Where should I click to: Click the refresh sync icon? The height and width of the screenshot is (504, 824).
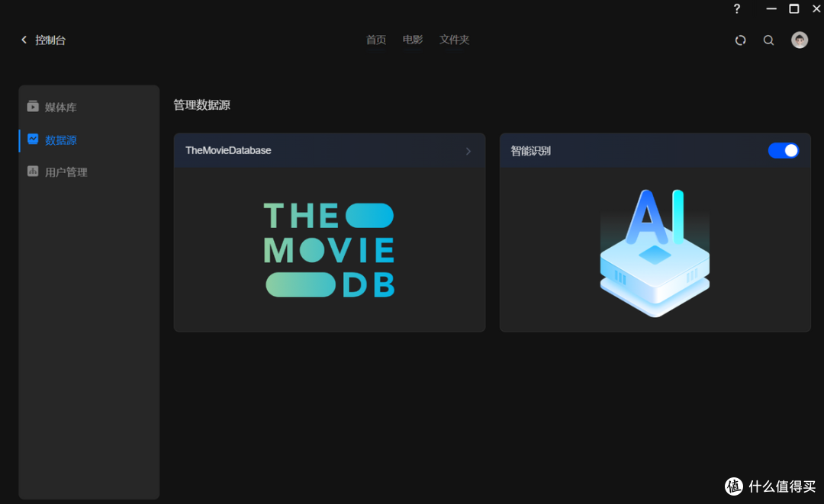point(740,40)
